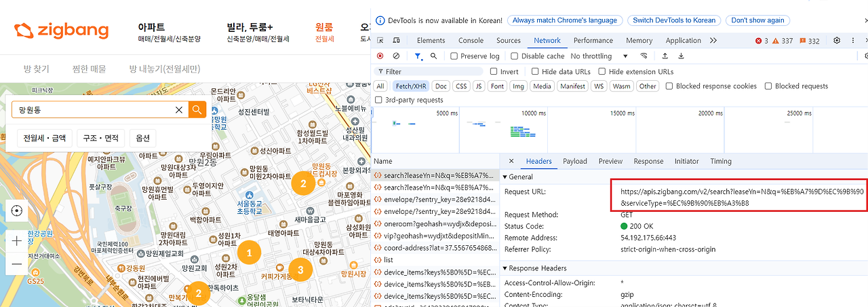This screenshot has width=868, height=307.
Task: Zoom in the map with plus button
Action: [x=17, y=240]
